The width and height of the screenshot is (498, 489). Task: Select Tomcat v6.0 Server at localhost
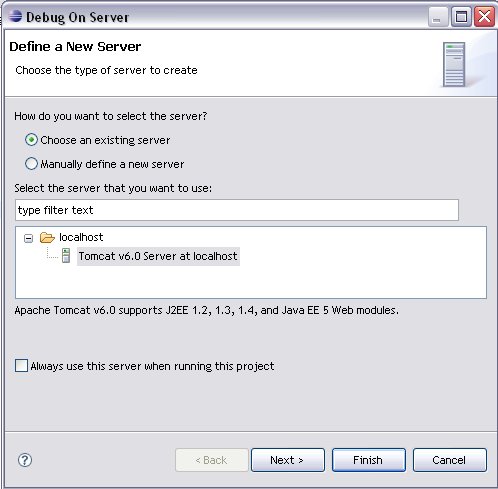[x=158, y=256]
